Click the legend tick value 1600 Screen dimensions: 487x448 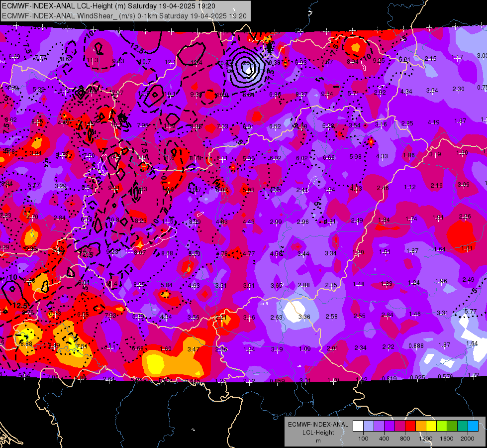click(446, 439)
